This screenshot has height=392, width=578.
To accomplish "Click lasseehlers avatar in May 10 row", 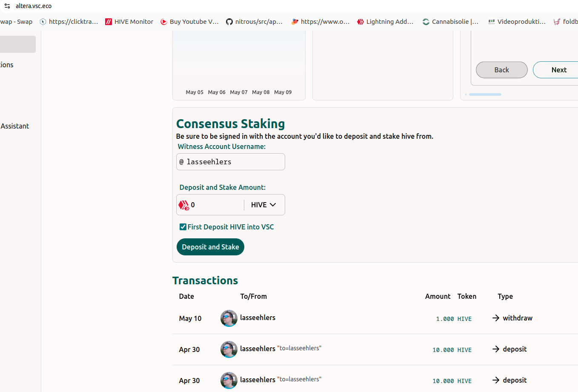I will click(x=229, y=318).
